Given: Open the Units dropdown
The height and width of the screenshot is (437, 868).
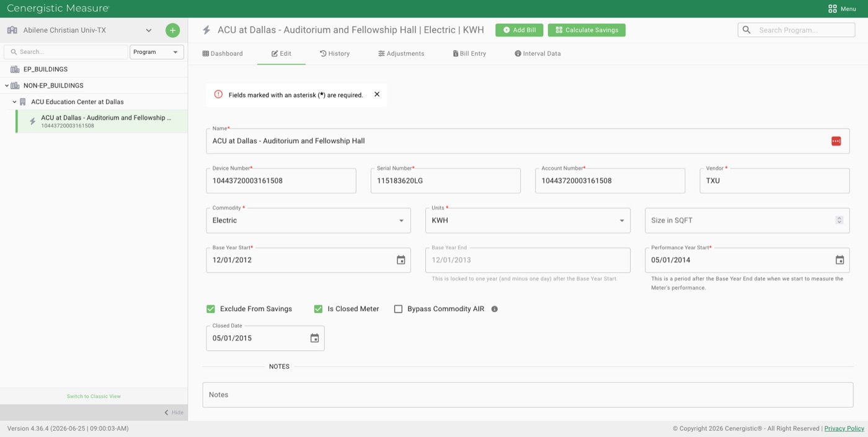Looking at the screenshot, I should pyautogui.click(x=528, y=220).
